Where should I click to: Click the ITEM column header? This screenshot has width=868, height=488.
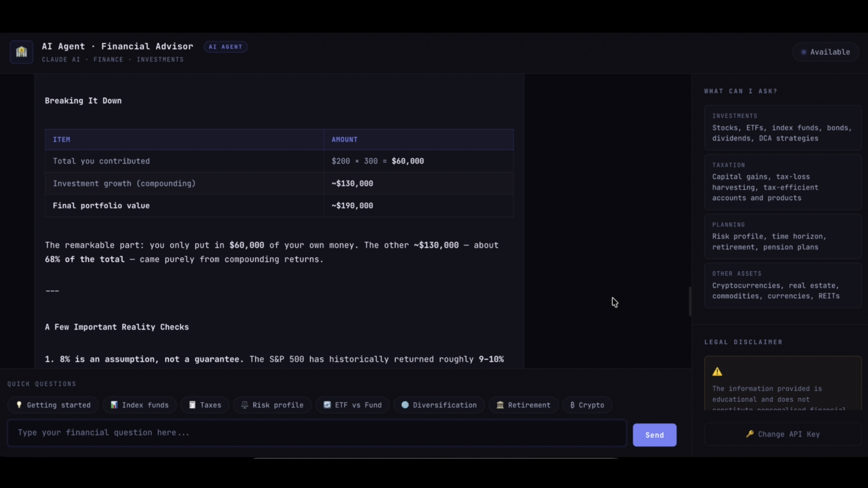point(184,139)
